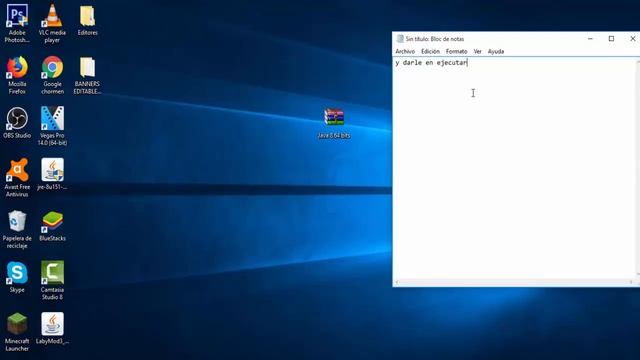
Task: Select the Editores folder on the desktop
Action: point(87,16)
